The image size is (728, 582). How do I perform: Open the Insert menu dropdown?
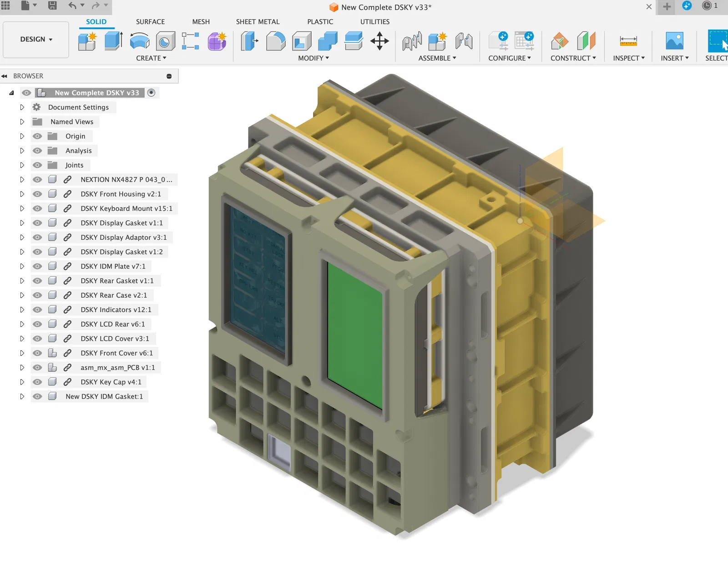[x=675, y=58]
